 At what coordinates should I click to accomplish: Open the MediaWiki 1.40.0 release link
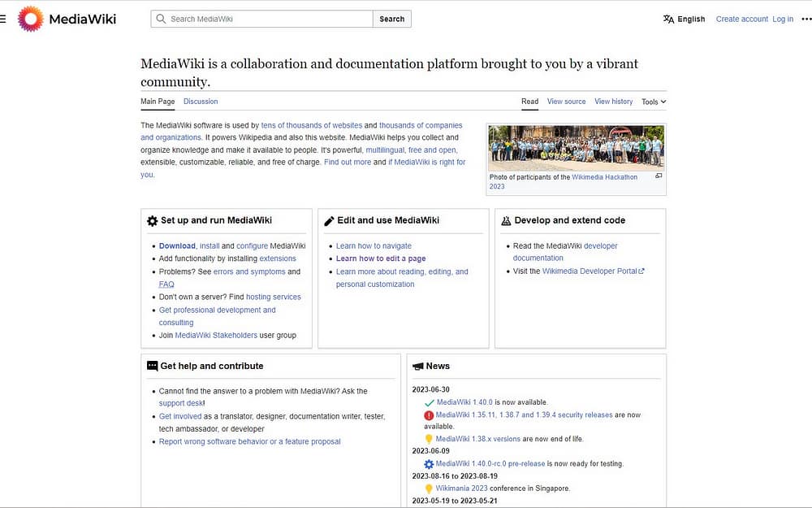tap(464, 402)
